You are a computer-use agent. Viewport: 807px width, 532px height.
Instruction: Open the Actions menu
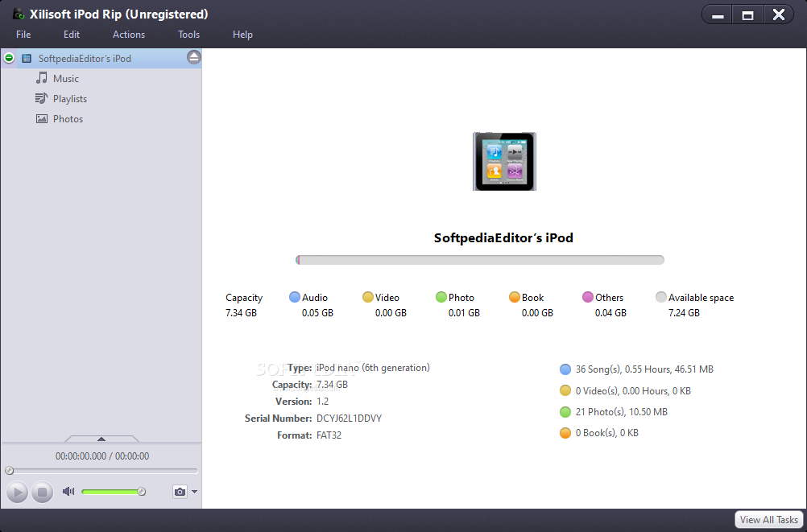[129, 35]
